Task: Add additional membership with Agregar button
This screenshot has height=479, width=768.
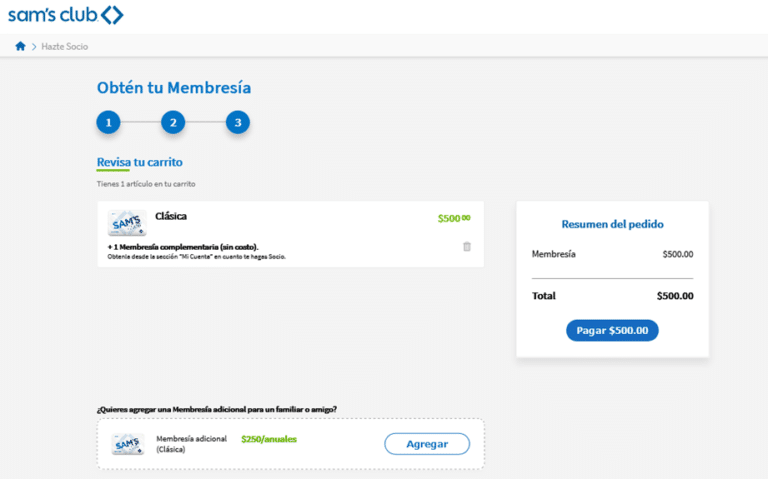Action: click(427, 444)
